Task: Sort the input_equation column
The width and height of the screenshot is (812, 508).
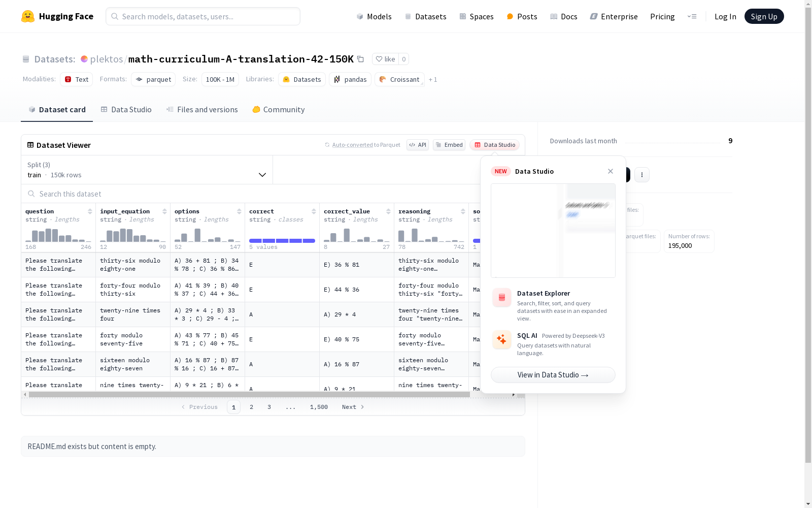Action: coord(164,211)
